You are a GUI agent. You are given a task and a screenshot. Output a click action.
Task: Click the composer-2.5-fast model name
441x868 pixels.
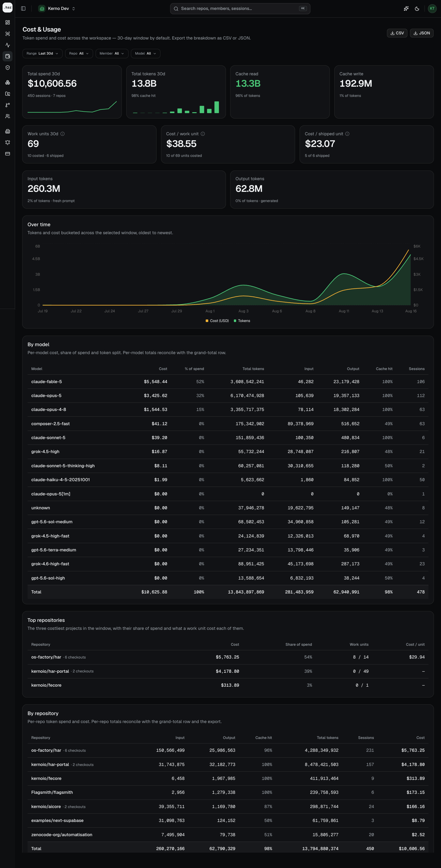(50, 423)
